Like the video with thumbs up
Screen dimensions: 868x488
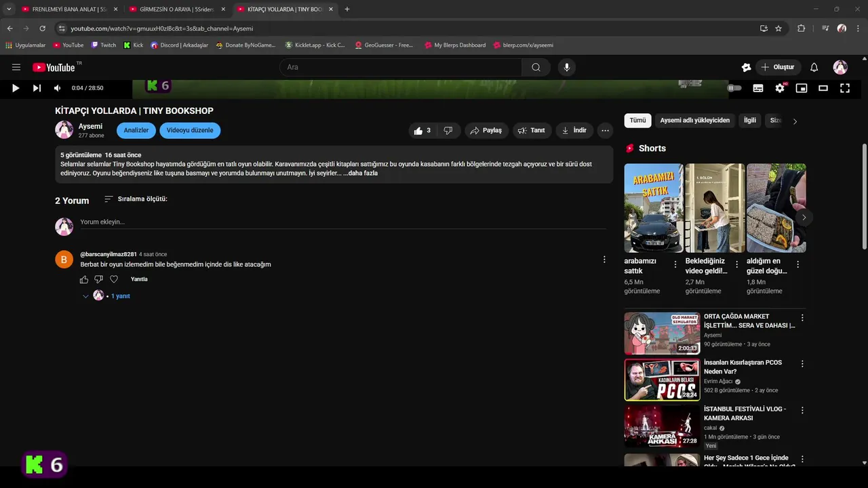click(422, 131)
